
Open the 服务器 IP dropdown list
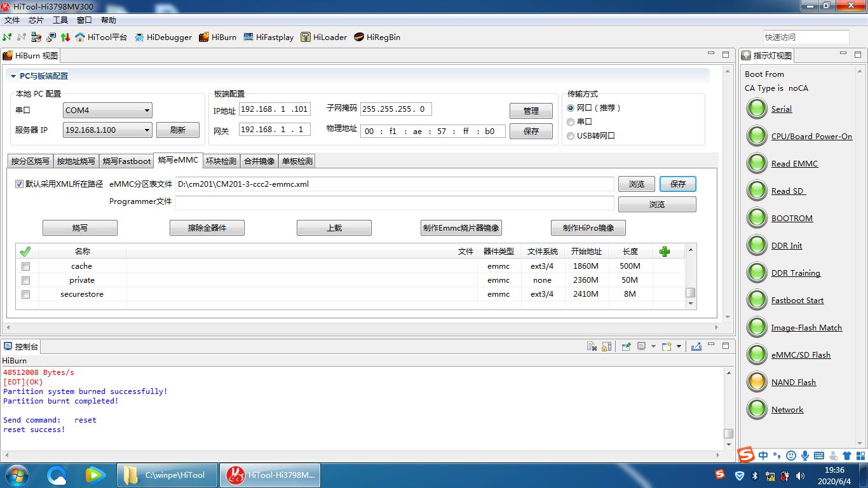pyautogui.click(x=147, y=130)
